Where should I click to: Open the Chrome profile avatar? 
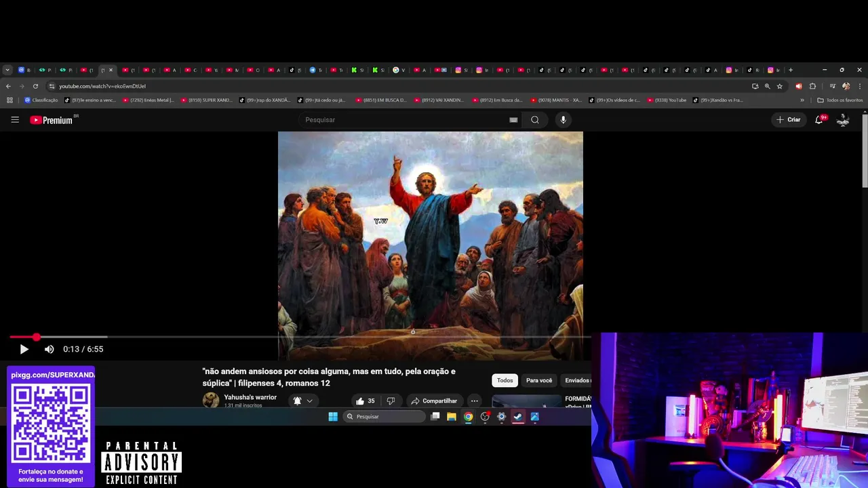point(846,86)
